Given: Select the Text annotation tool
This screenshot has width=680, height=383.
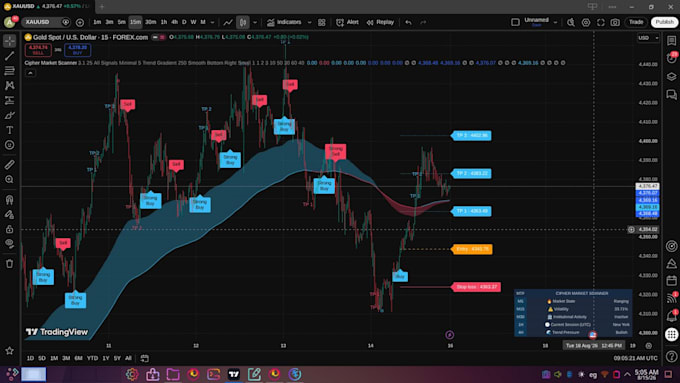Looking at the screenshot, I should click(9, 130).
